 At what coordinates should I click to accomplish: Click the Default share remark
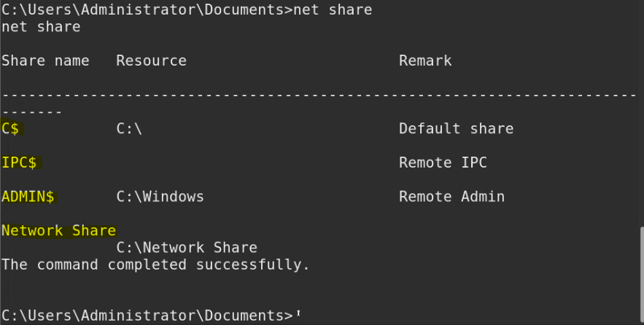(x=456, y=129)
